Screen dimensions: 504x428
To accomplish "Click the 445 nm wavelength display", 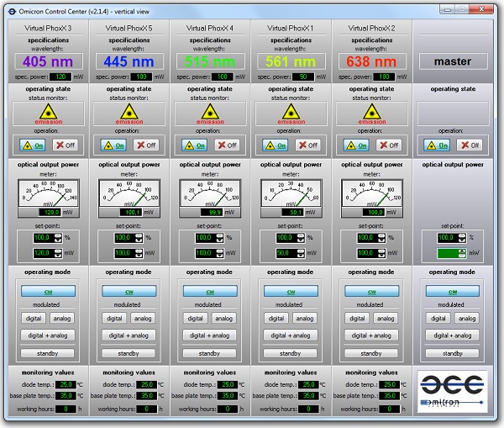I will coord(129,61).
